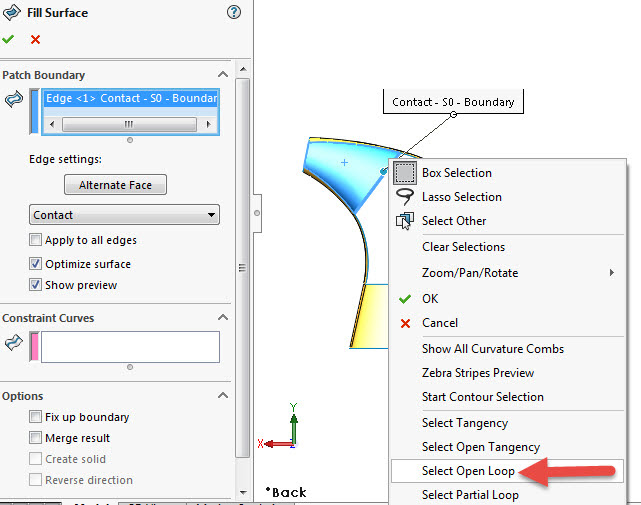Viewport: 641px width, 505px height.
Task: Click the yellow lower surface in viewport
Action: click(x=370, y=316)
